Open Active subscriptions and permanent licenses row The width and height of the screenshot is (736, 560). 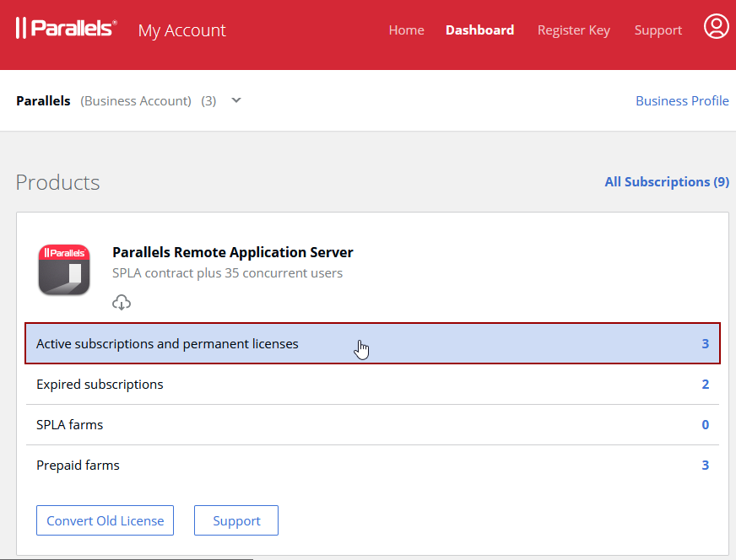[x=167, y=344]
